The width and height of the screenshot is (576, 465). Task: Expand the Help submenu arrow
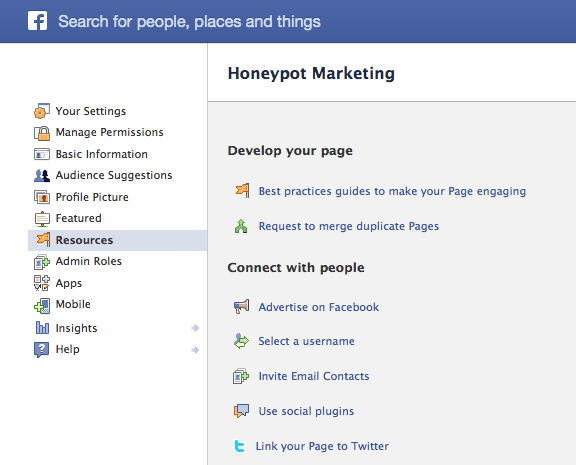(195, 350)
